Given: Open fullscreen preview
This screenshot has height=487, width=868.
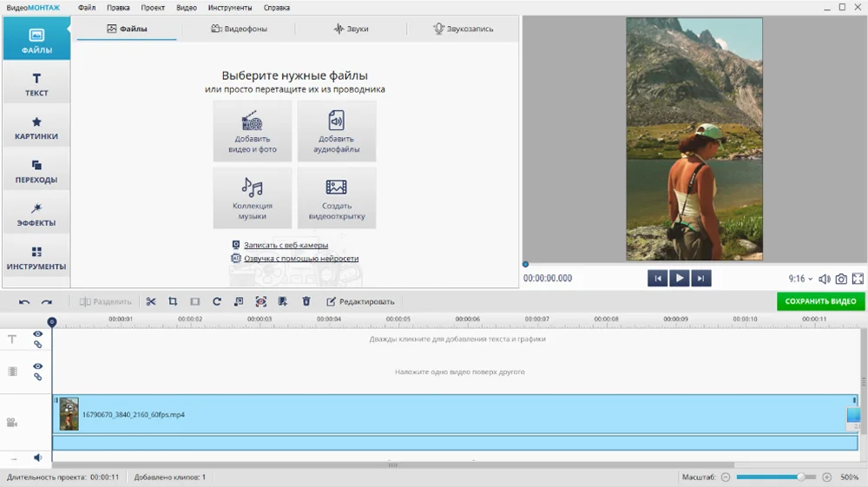Looking at the screenshot, I should (x=858, y=279).
